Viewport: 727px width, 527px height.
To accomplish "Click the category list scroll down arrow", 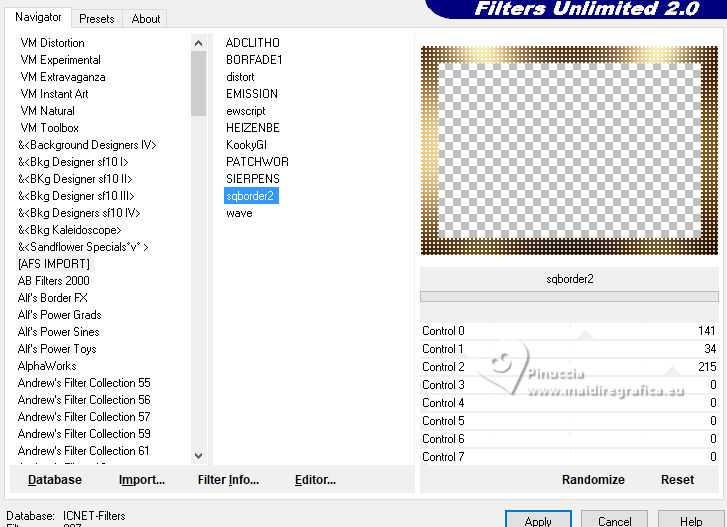I will pos(198,456).
